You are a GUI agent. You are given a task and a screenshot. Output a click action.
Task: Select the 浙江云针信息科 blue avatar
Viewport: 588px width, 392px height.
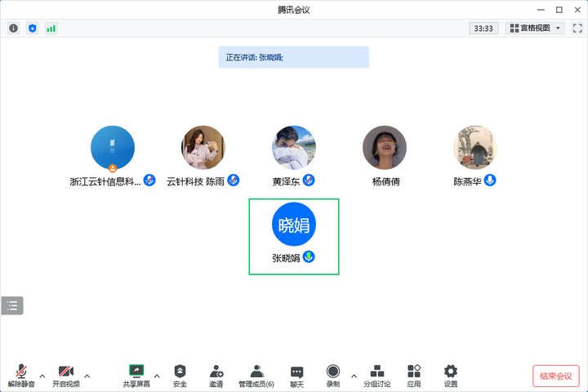pyautogui.click(x=113, y=148)
